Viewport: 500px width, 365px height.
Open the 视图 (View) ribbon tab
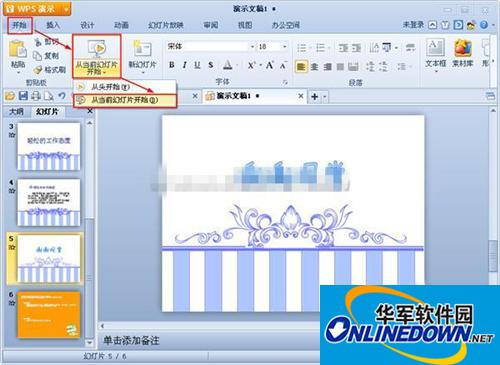[x=245, y=25]
